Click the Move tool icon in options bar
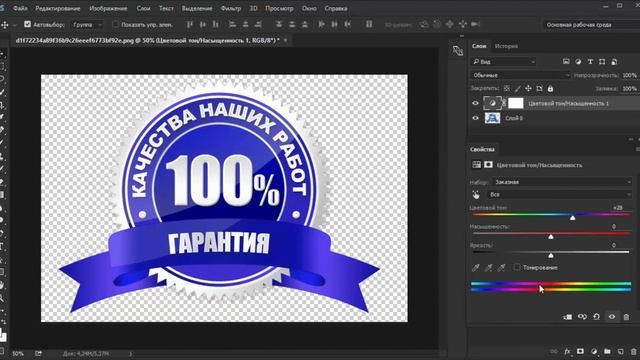The width and height of the screenshot is (640, 360). (5, 24)
